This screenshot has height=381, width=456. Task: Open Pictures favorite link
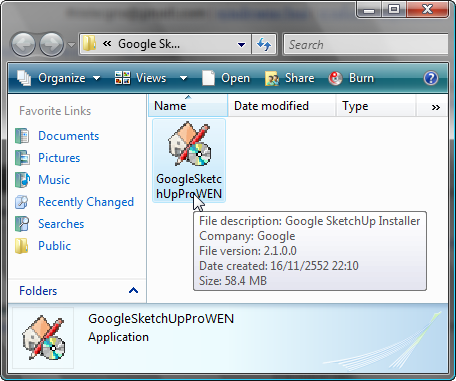[x=59, y=158]
